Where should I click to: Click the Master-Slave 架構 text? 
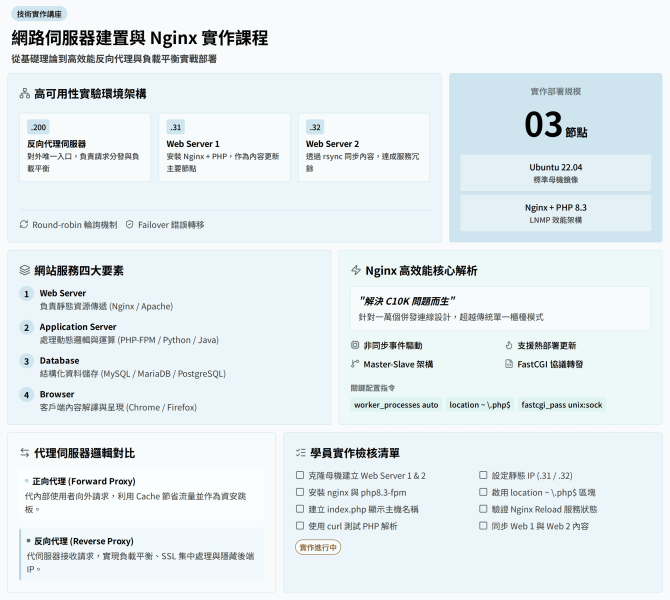click(x=398, y=364)
